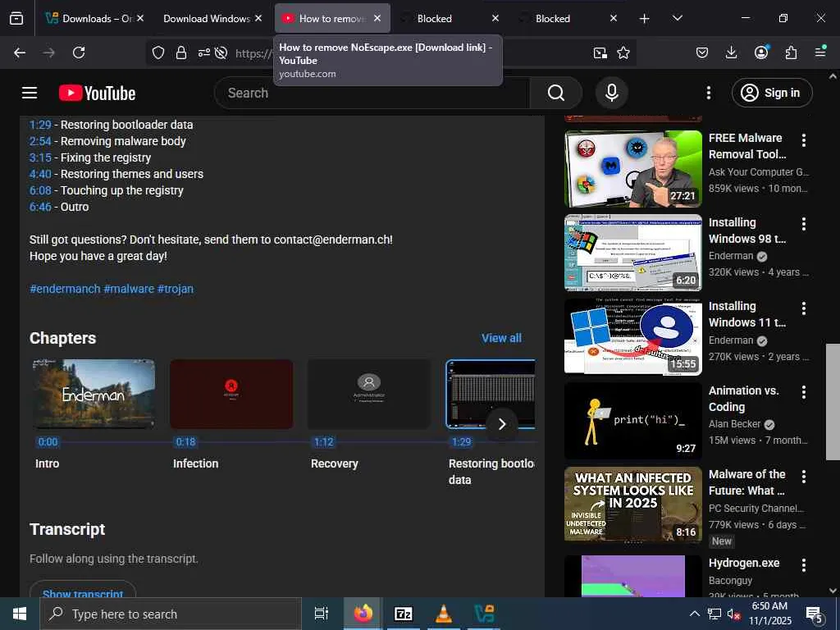Image resolution: width=840 pixels, height=630 pixels.
Task: Open the View all chapters link
Action: pyautogui.click(x=501, y=338)
